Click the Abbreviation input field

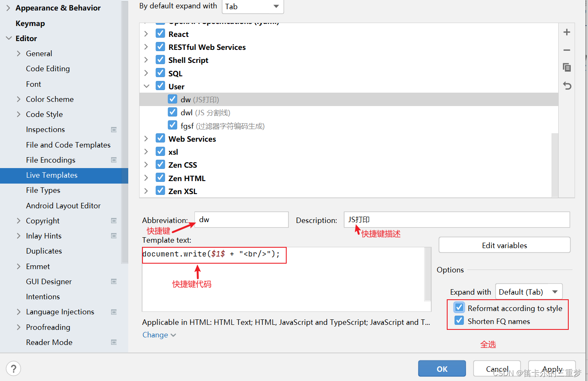coord(241,220)
